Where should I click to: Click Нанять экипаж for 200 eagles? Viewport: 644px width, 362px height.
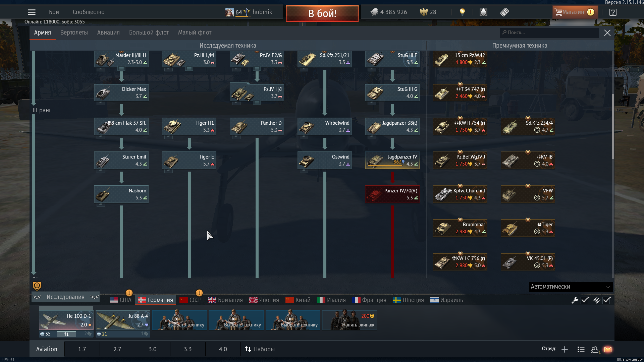pos(350,320)
